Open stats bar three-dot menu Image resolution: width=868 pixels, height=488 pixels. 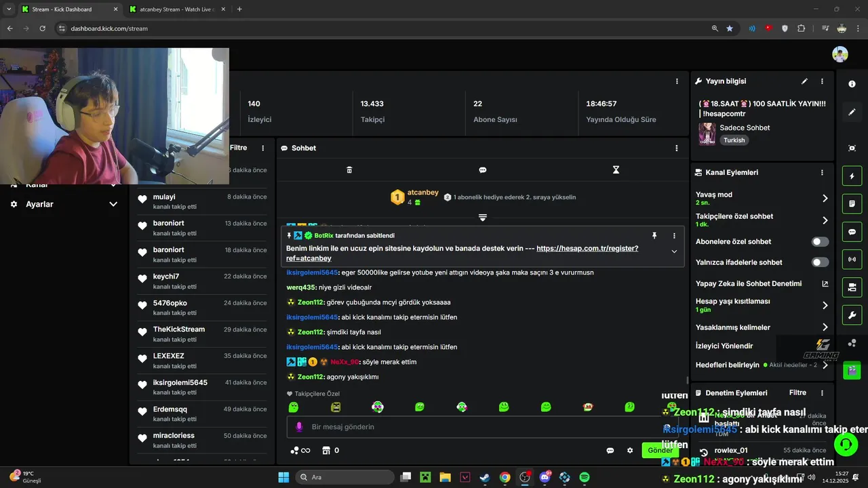676,81
